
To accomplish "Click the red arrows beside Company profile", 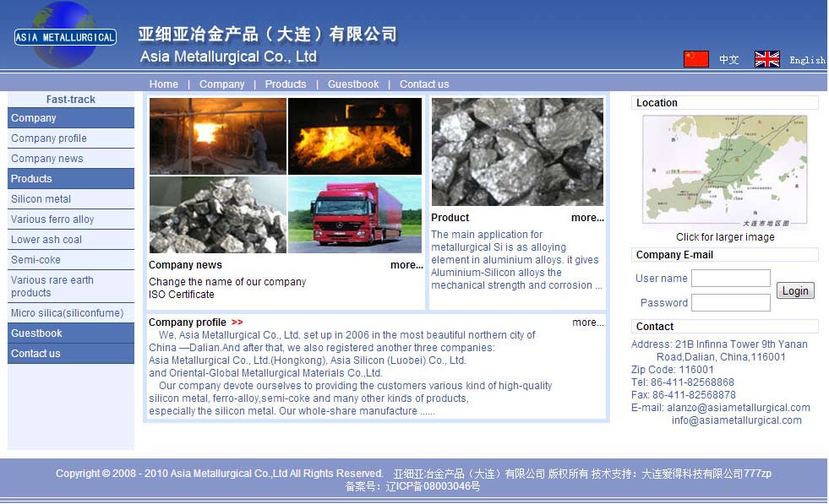I will tap(237, 322).
